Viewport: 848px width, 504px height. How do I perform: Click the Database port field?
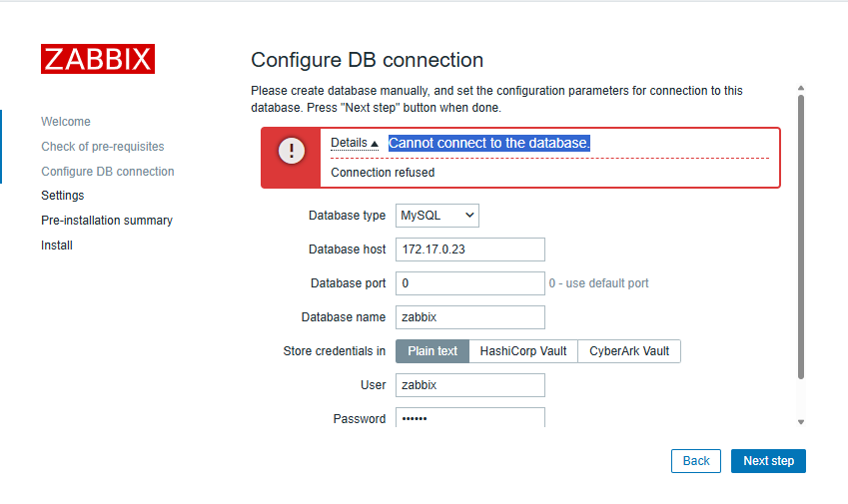point(470,283)
